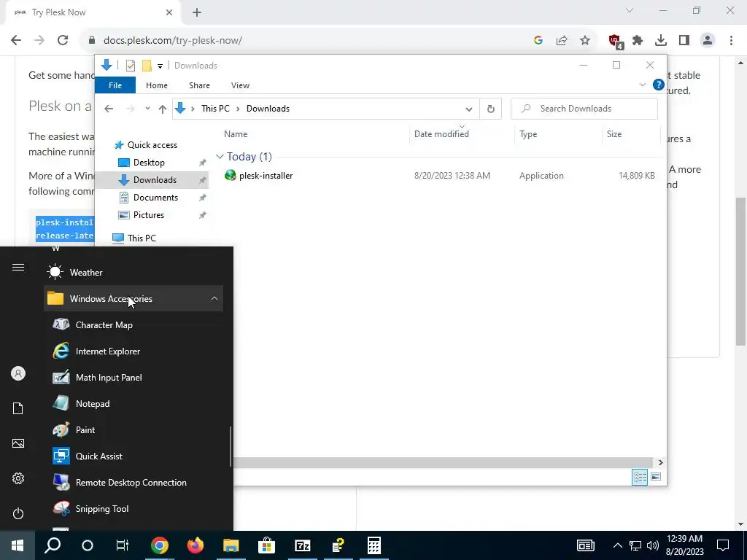This screenshot has height=560, width=747.
Task: Launch Quick Assist app
Action: [133, 456]
